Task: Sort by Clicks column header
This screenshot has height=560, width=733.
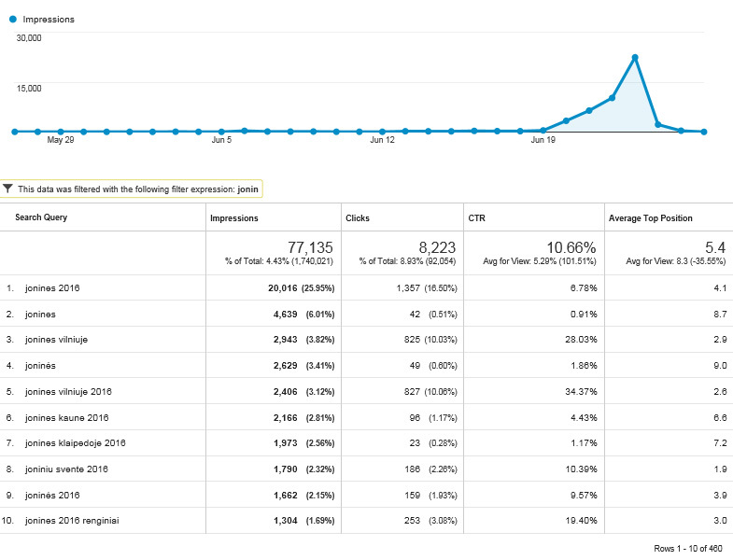Action: (358, 218)
